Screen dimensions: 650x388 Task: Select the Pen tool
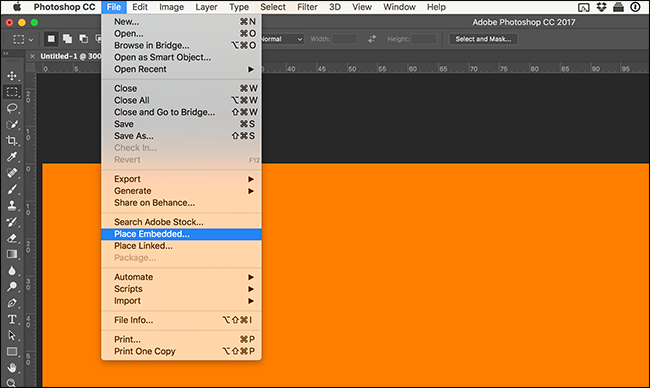(12, 303)
